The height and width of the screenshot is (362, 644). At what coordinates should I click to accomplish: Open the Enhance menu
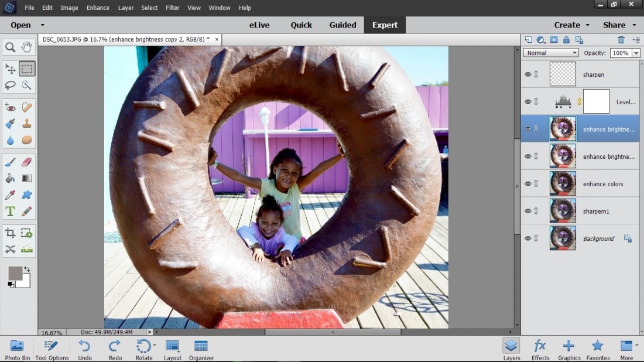click(x=98, y=8)
